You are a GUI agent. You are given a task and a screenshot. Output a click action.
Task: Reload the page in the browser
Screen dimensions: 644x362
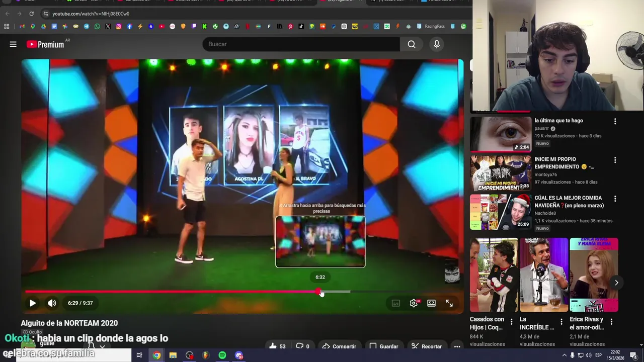pyautogui.click(x=31, y=14)
